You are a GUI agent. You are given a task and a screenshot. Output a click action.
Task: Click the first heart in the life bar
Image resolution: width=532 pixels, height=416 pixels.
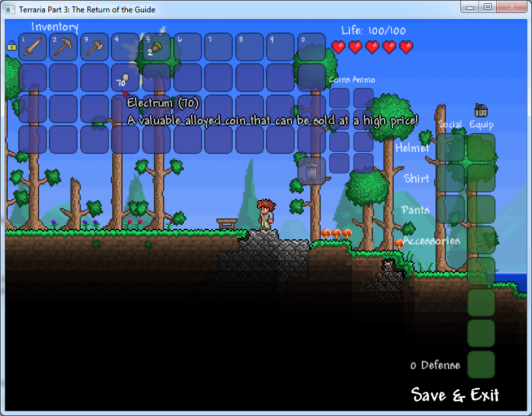338,47
